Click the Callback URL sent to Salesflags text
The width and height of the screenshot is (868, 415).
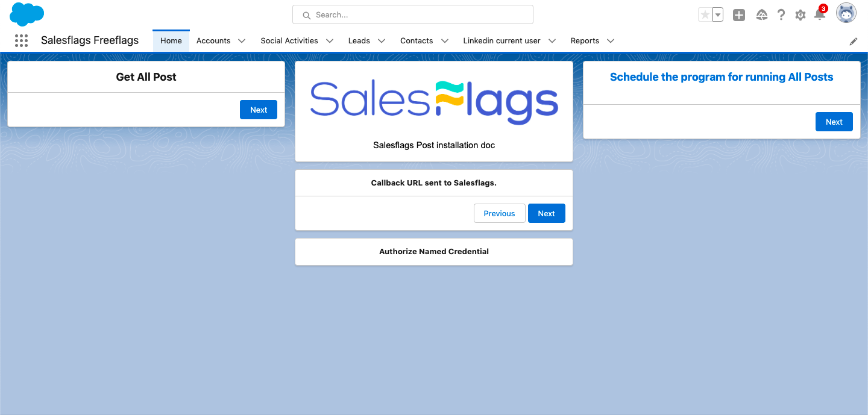click(434, 183)
